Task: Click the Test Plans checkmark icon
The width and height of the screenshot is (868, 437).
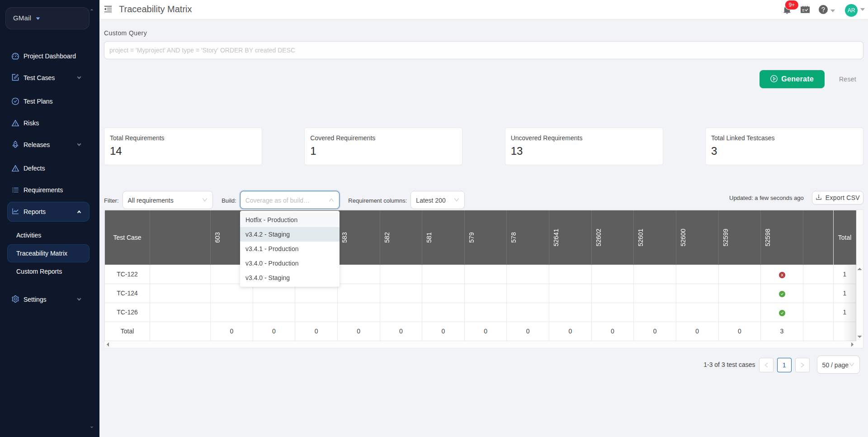Action: coord(15,101)
